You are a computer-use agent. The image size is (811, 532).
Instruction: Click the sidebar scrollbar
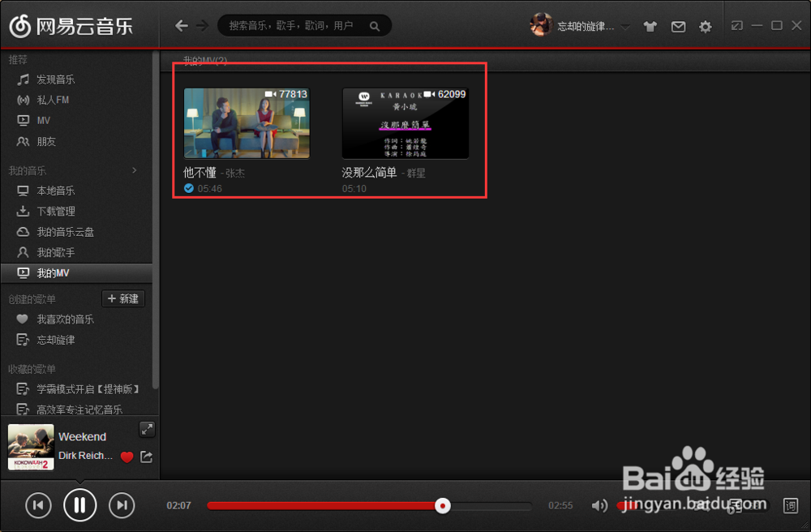[155, 222]
